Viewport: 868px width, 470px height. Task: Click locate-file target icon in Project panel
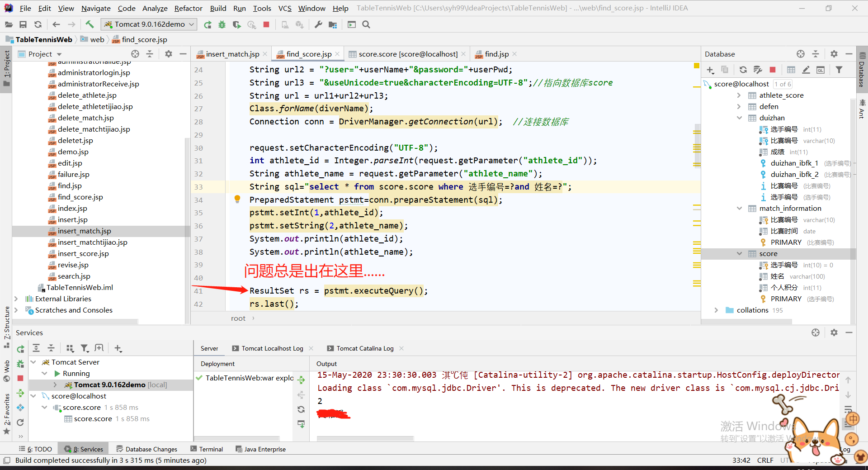pyautogui.click(x=135, y=54)
